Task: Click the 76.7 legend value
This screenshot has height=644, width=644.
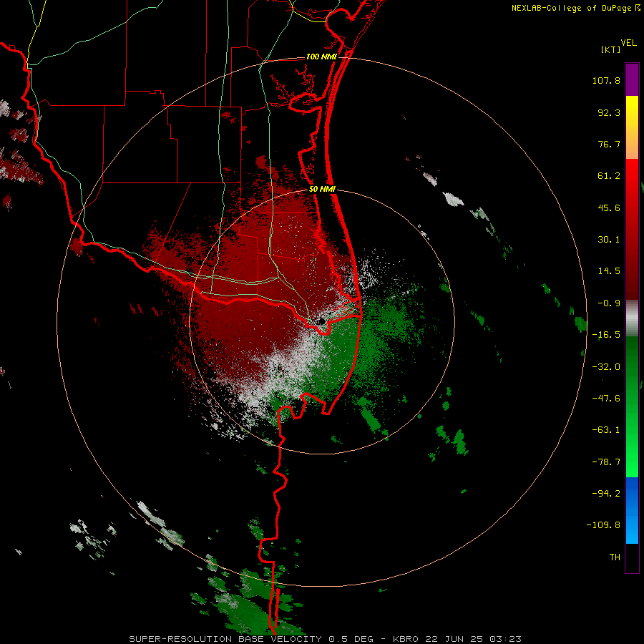Action: point(609,144)
